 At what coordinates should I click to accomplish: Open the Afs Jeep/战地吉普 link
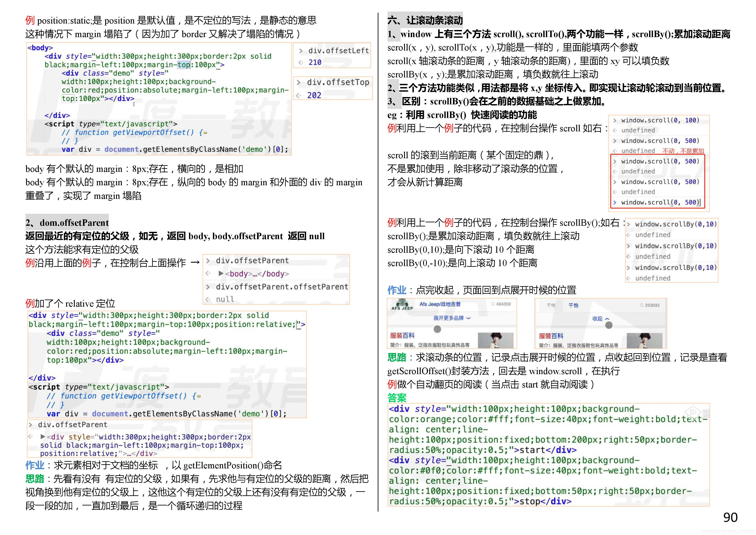[440, 304]
